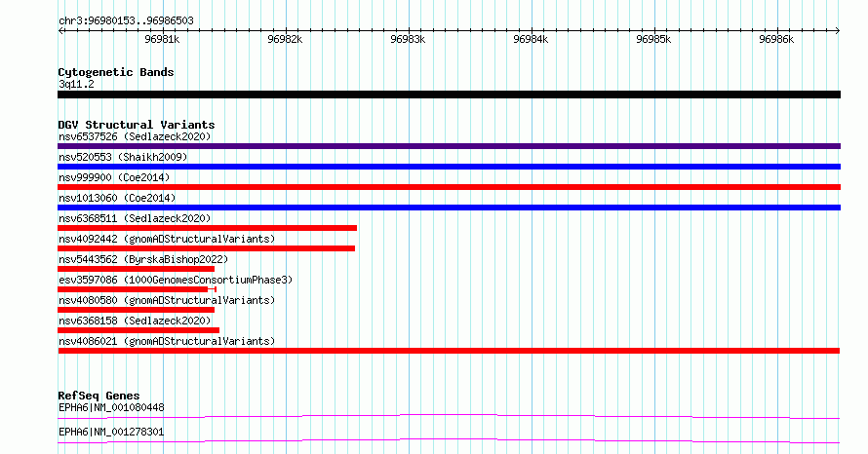
Task: Select the red esv3597086 variant bar
Action: 137,289
